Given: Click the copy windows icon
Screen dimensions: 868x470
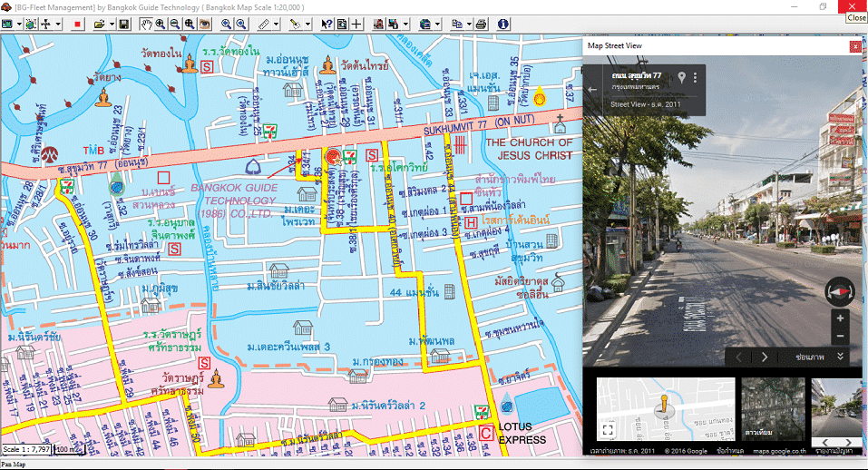Looking at the screenshot, I should coord(457,24).
